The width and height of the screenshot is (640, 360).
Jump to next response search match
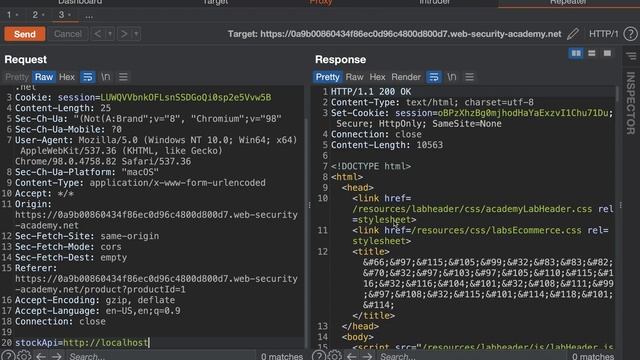[367, 356]
